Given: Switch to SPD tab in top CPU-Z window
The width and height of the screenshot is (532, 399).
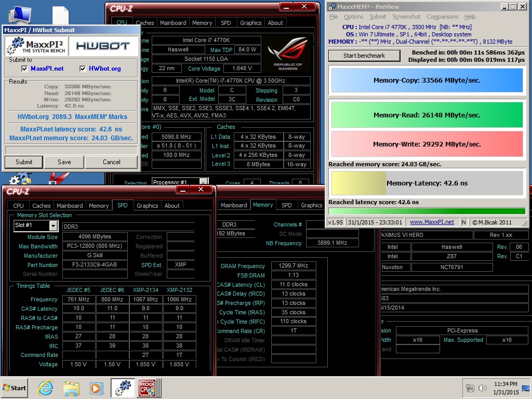Looking at the screenshot, I should point(225,23).
